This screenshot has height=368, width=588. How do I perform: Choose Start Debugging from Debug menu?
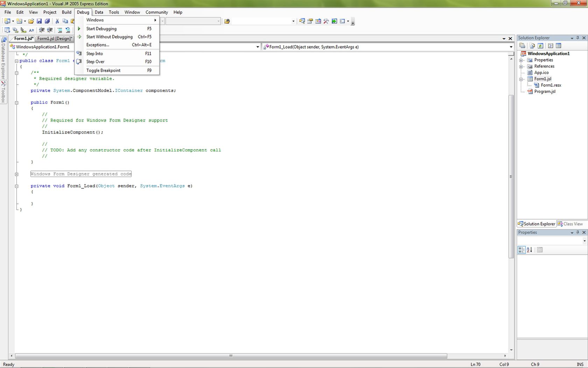(117, 29)
